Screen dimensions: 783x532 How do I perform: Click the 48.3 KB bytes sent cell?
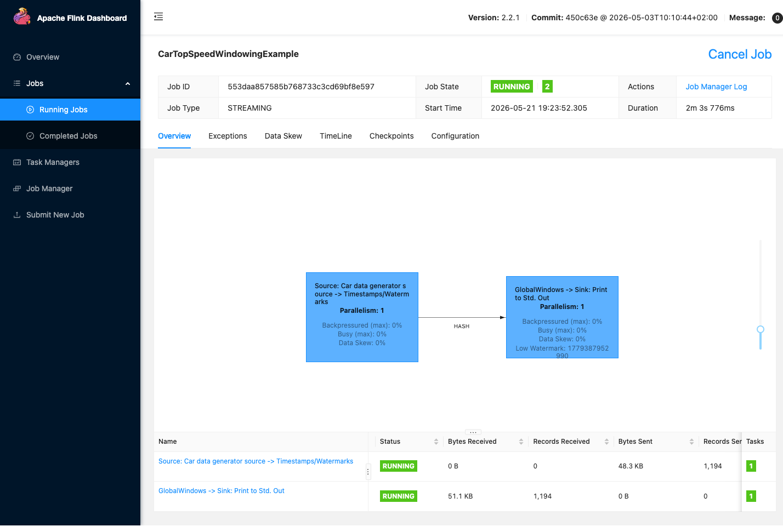pos(631,466)
